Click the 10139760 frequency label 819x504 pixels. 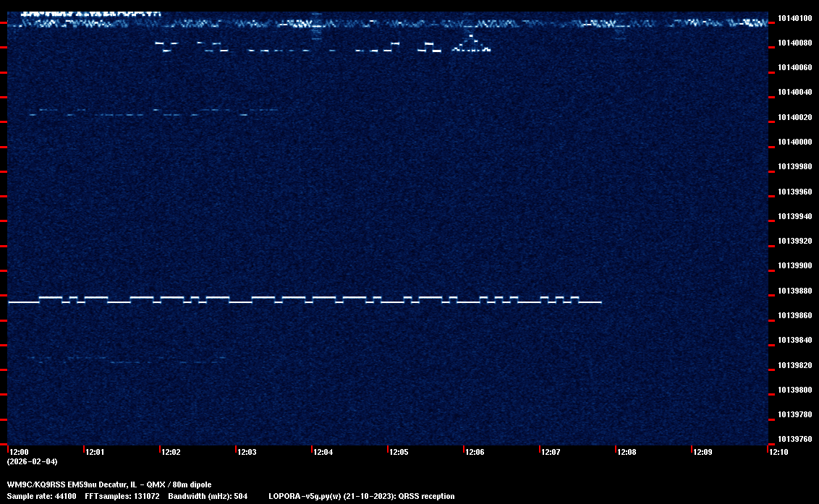(795, 439)
